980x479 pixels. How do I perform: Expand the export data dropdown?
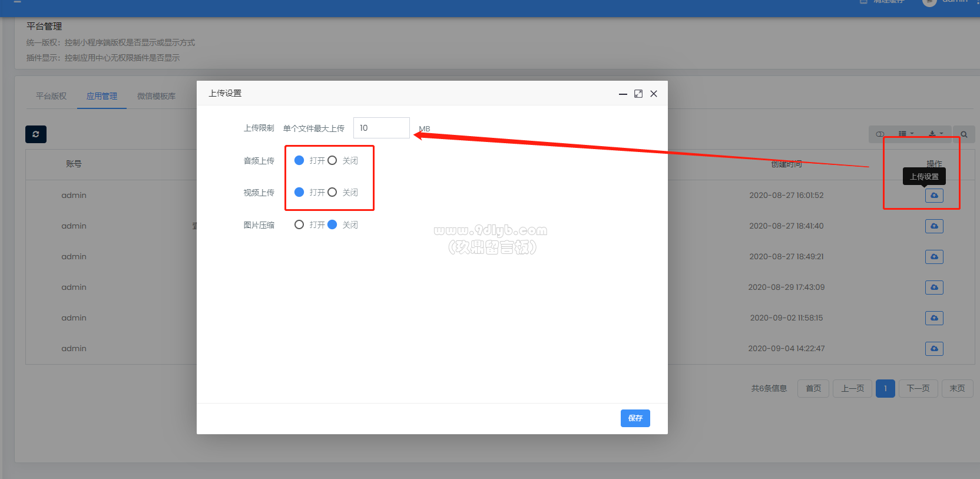936,134
